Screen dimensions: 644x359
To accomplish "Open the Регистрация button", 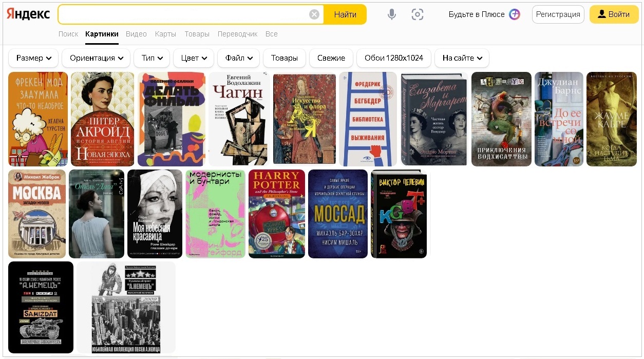I will point(558,14).
